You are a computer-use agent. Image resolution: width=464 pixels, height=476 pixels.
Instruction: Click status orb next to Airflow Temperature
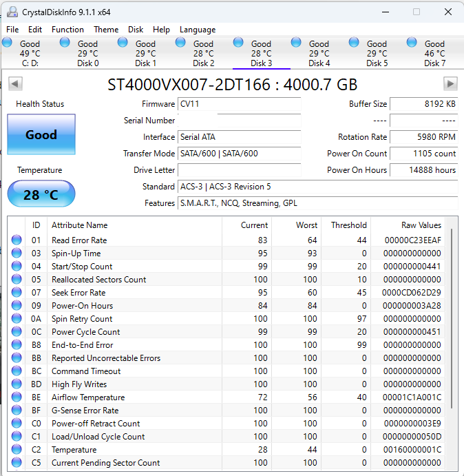pos(17,397)
